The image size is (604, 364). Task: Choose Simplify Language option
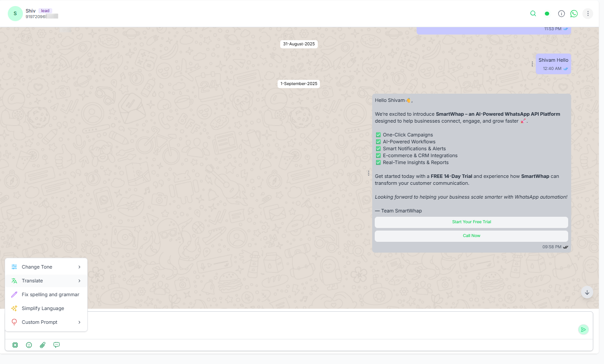[x=46, y=308]
